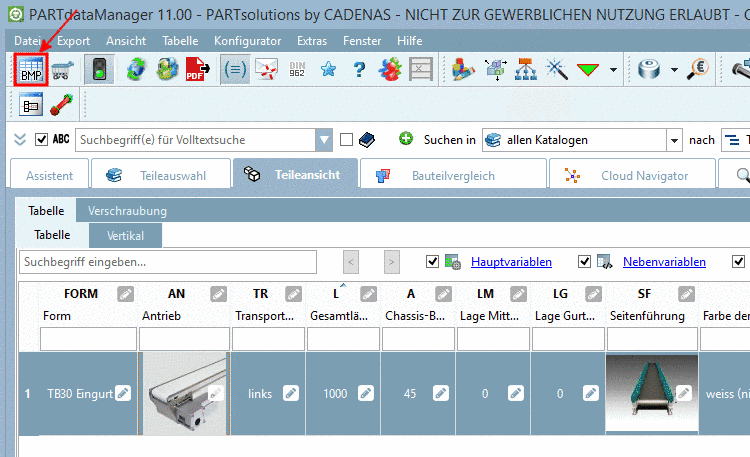Open the Tabelle menu
Image resolution: width=750 pixels, height=457 pixels.
tap(180, 41)
